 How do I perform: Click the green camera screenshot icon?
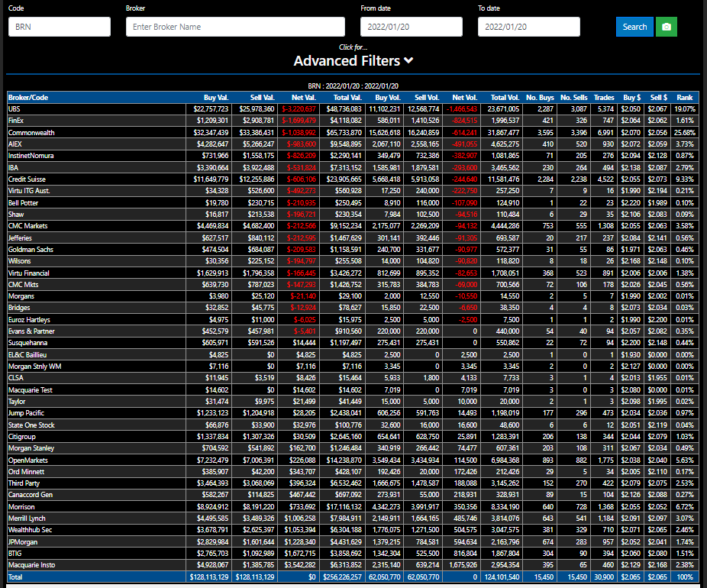click(x=667, y=27)
